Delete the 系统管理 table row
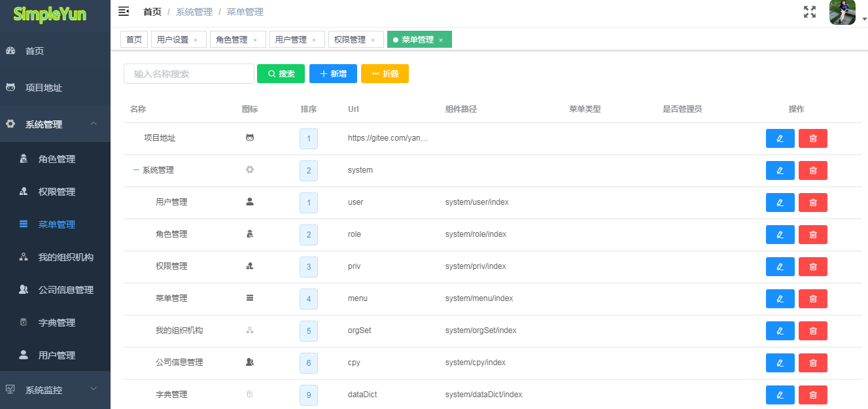 pyautogui.click(x=813, y=170)
